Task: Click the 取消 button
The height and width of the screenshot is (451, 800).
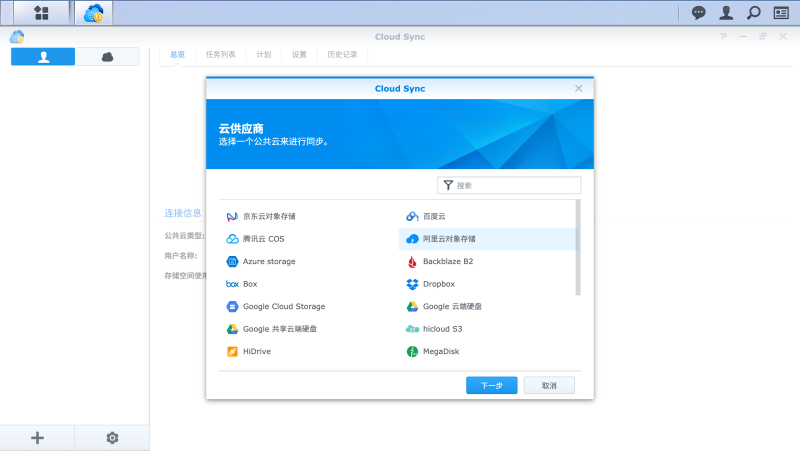Action: coord(549,385)
